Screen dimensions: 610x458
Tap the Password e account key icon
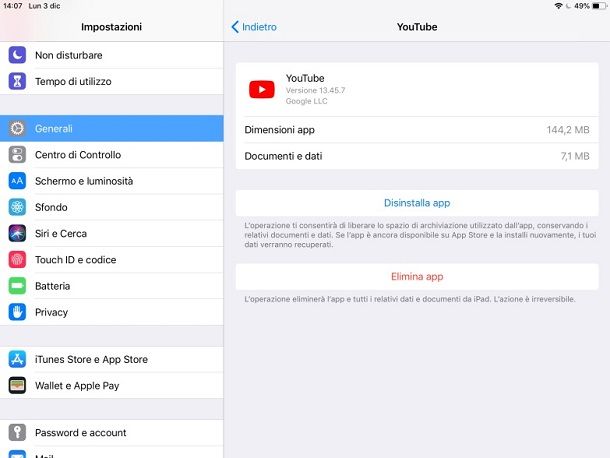click(17, 433)
